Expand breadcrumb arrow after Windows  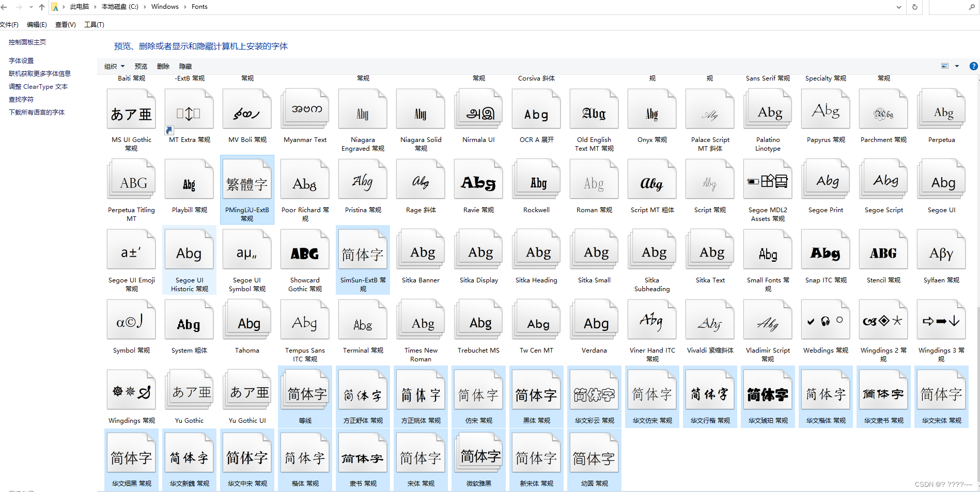[185, 7]
